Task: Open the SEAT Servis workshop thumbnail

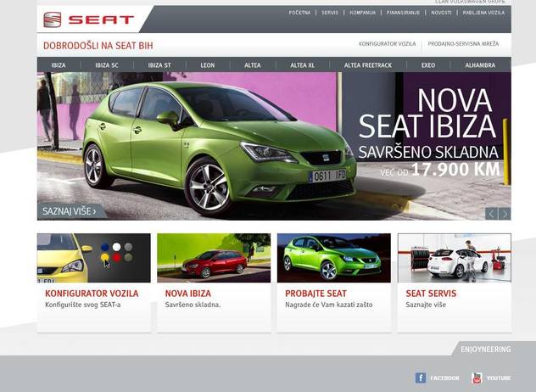Action: tap(455, 258)
